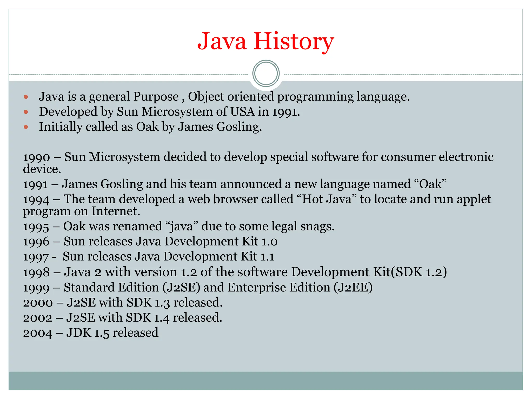Viewport: 532px width, 399px height.
Task: Click the 1998 Java 2 SDK 1.2 line
Action: tap(234, 272)
